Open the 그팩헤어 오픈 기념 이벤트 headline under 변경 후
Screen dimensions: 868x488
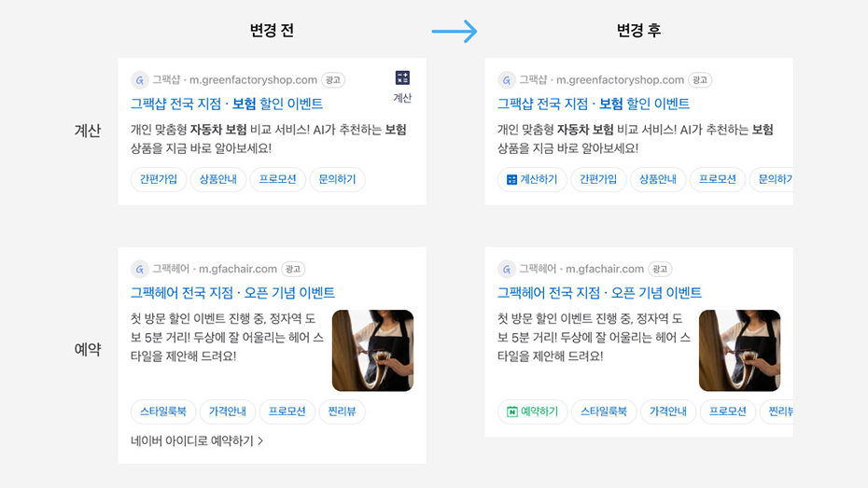(x=599, y=293)
